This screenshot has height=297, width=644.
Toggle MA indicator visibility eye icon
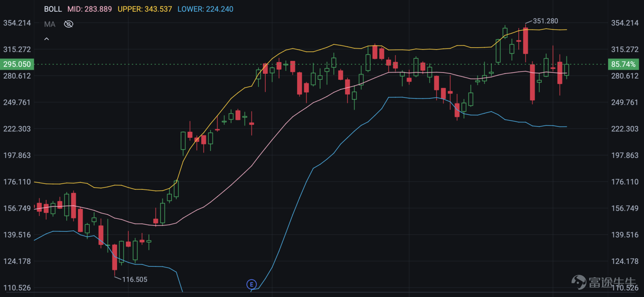pos(68,24)
